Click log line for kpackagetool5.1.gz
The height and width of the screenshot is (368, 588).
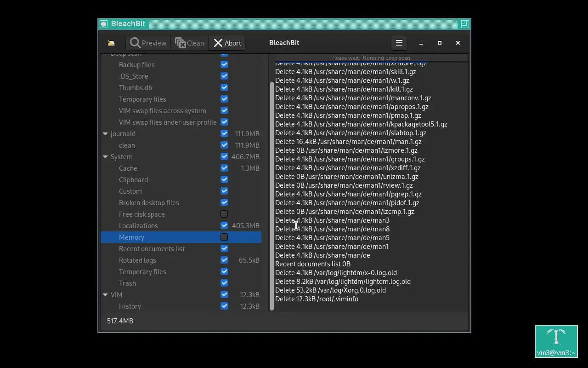[361, 124]
